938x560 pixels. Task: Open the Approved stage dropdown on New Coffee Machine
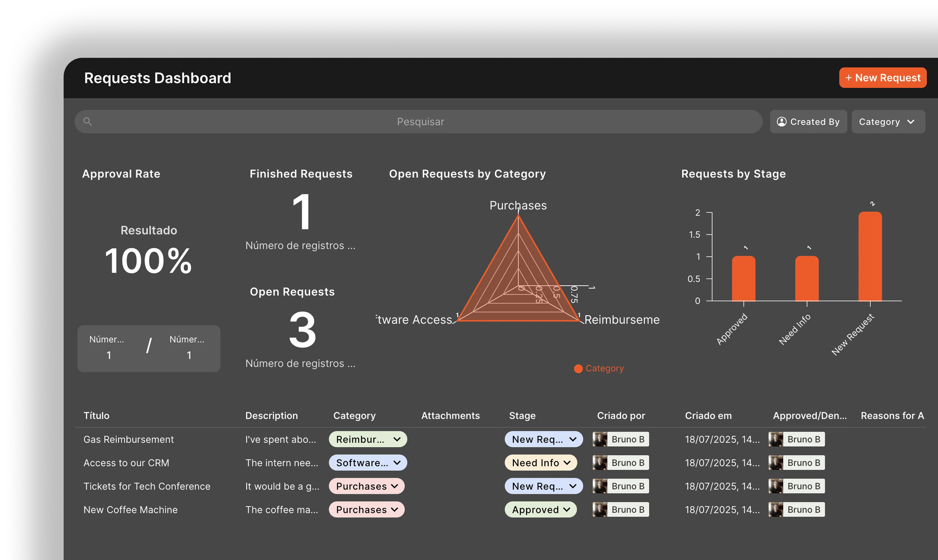click(x=541, y=509)
